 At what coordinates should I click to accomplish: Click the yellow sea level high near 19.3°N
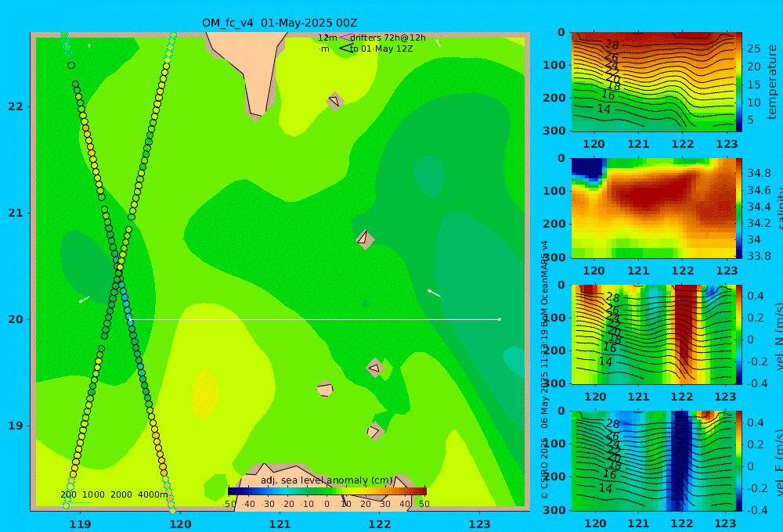coord(204,394)
